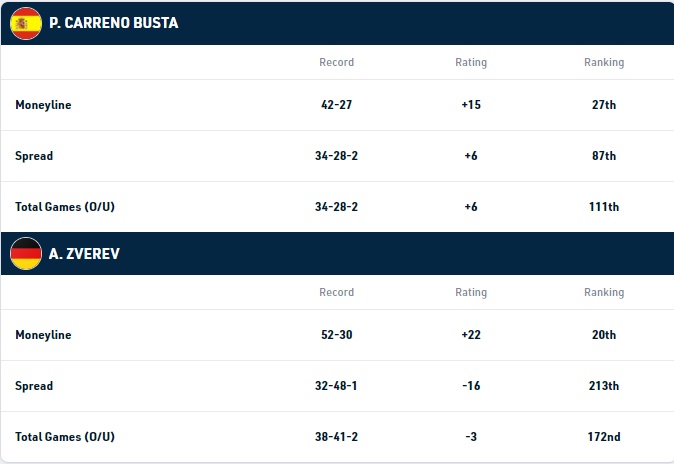Select Zverev's Spread row label
Screen dimensions: 674x464
pos(34,386)
